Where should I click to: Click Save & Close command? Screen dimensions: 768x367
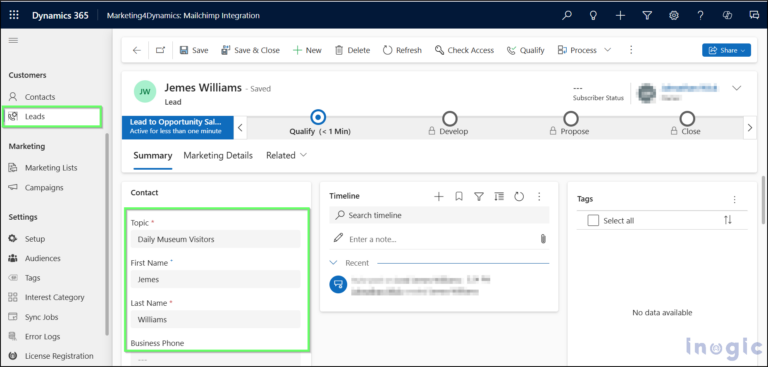click(250, 50)
